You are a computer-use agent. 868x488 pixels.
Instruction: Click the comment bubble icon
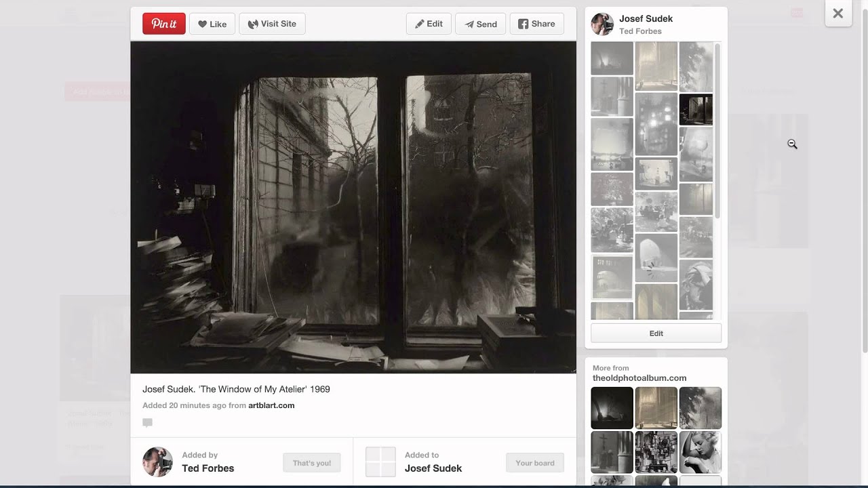(147, 422)
